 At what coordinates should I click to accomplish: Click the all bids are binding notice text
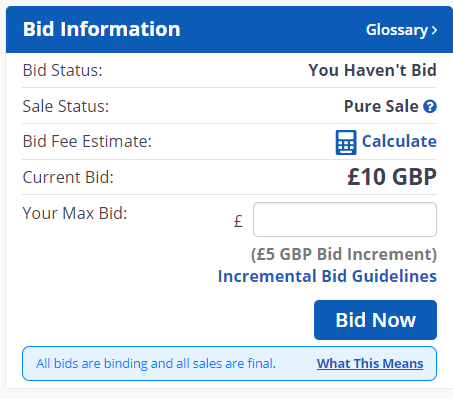click(x=156, y=363)
